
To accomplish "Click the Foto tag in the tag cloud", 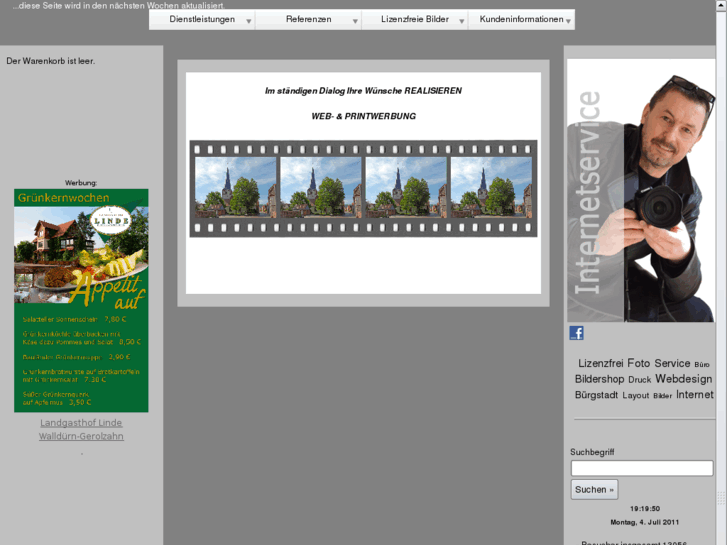I will coord(638,363).
